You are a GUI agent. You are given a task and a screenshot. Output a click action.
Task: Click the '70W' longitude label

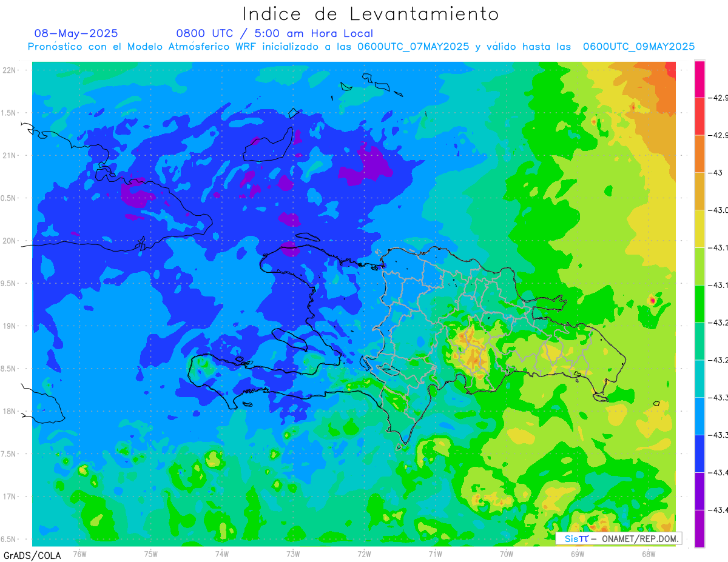tap(507, 554)
